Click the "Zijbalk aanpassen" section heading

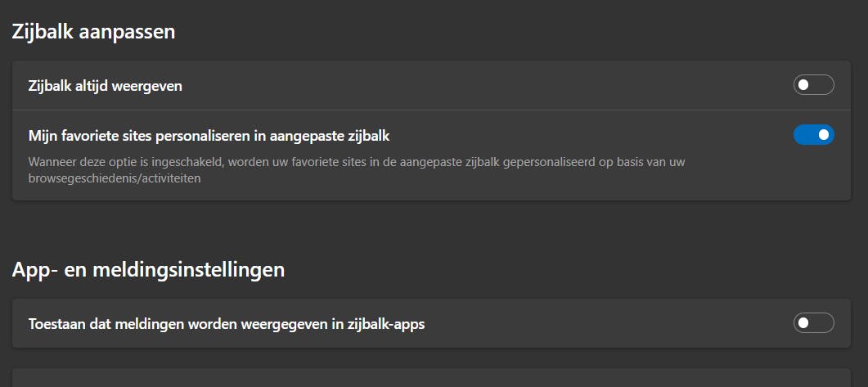(x=93, y=33)
